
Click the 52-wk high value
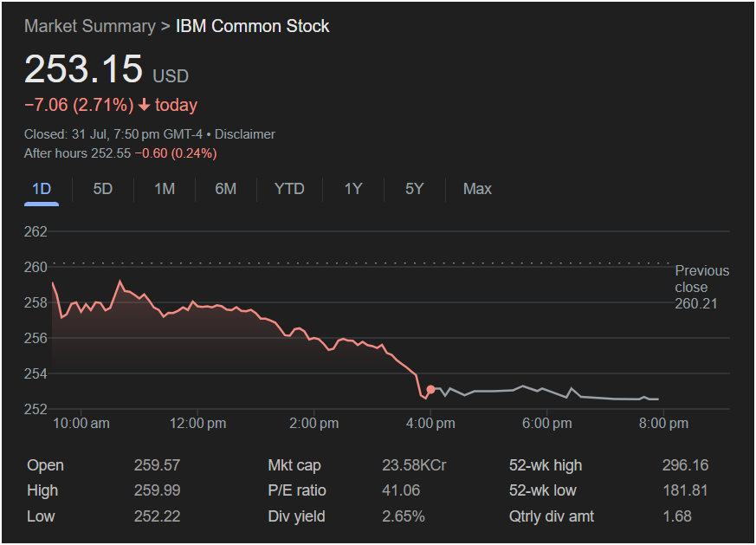click(684, 465)
